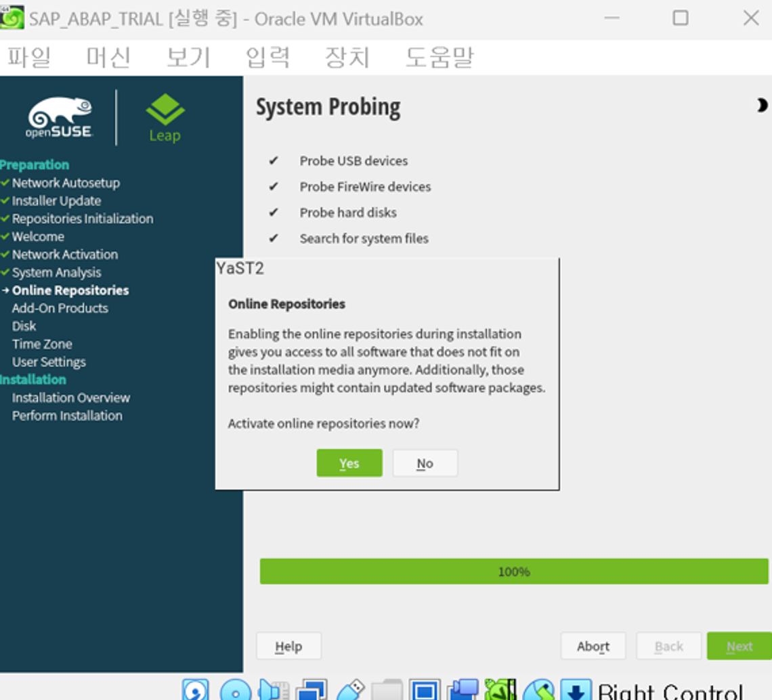Click the 100% progress bar

[514, 571]
